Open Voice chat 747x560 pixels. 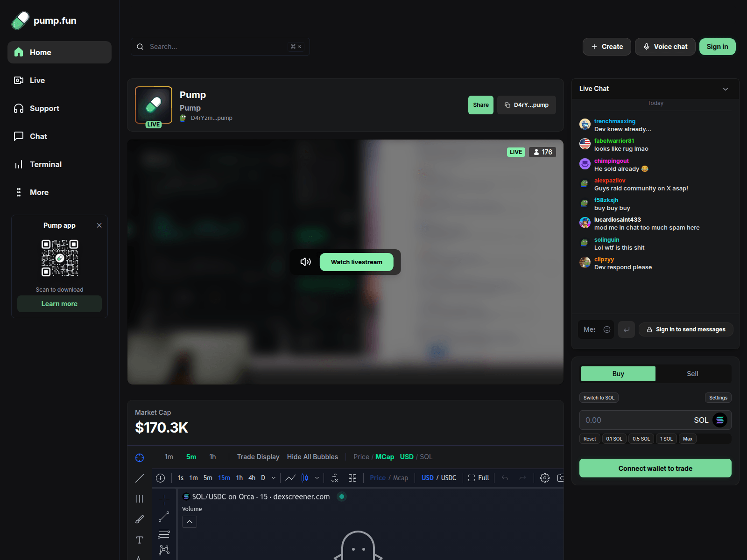click(x=665, y=47)
